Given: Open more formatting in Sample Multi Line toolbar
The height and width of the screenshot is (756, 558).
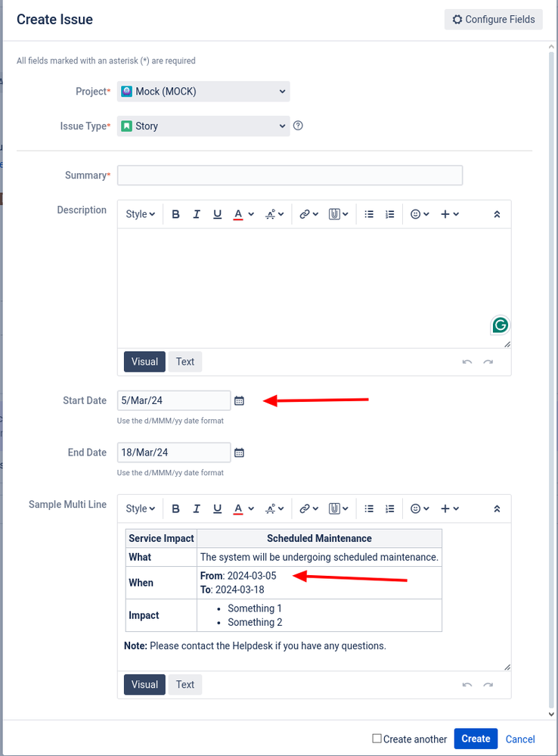Looking at the screenshot, I should [x=274, y=509].
